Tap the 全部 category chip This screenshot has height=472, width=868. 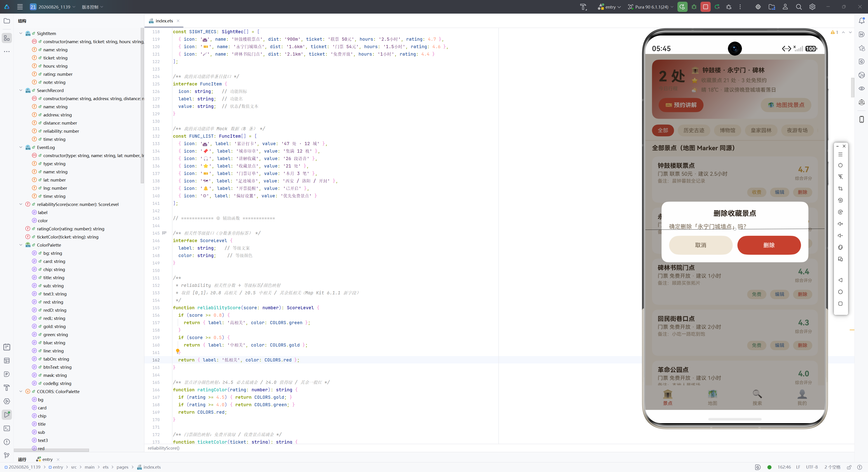pos(663,130)
